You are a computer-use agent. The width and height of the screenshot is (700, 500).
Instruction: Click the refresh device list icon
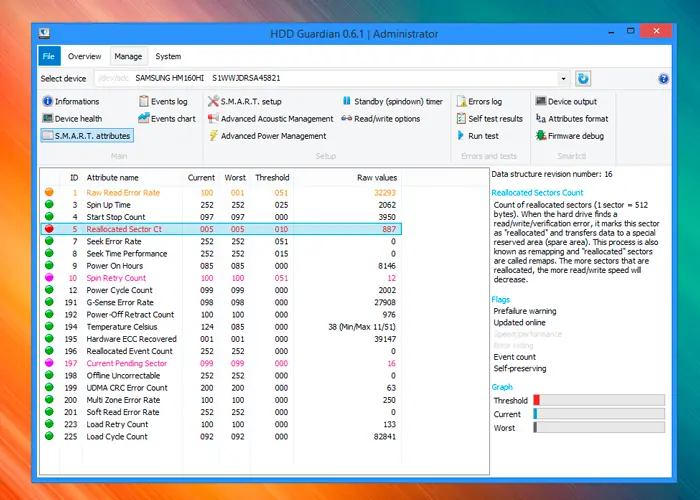tap(583, 79)
